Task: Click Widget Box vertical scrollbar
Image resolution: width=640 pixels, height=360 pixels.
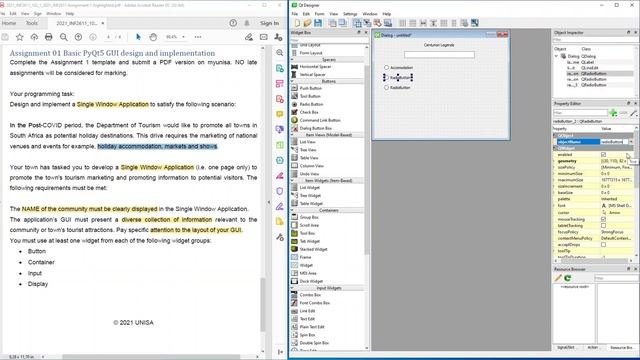Action: (367, 159)
